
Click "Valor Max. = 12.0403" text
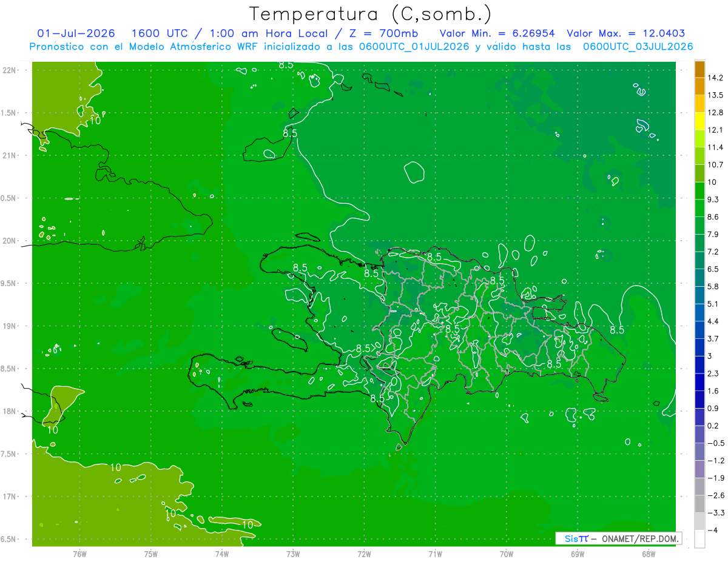coord(626,33)
